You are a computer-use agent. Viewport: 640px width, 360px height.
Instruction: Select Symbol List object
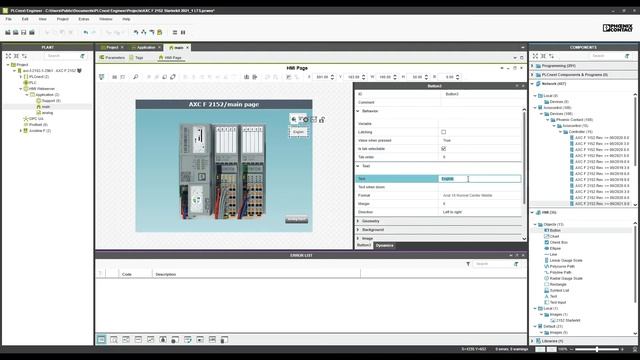pyautogui.click(x=559, y=290)
